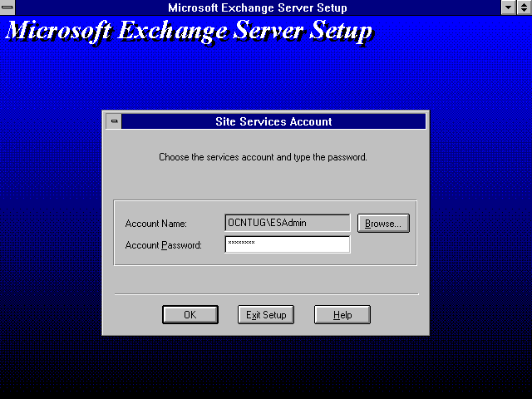
Task: Restore the Exchange Server Setup window size
Action: 525,7
